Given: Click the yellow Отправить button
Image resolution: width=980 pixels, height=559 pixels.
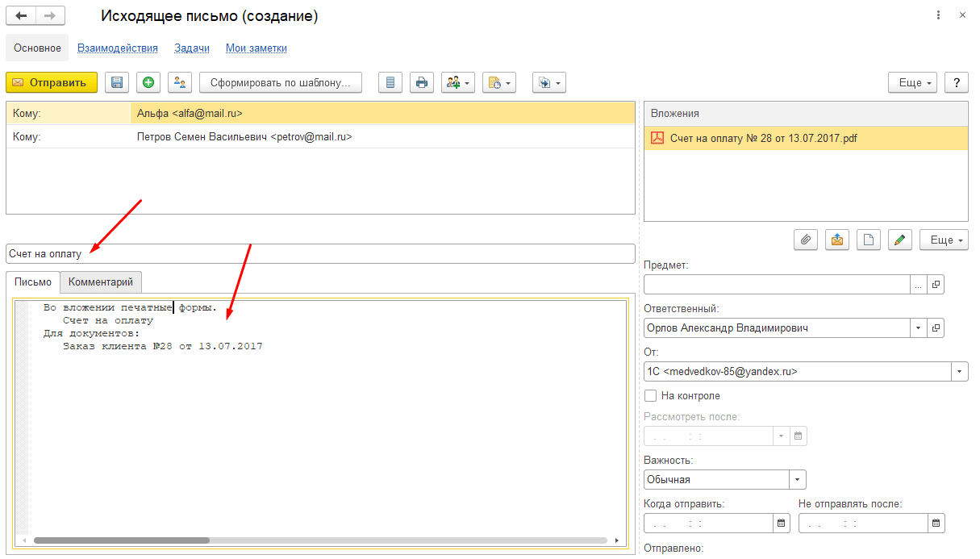Looking at the screenshot, I should tap(52, 82).
